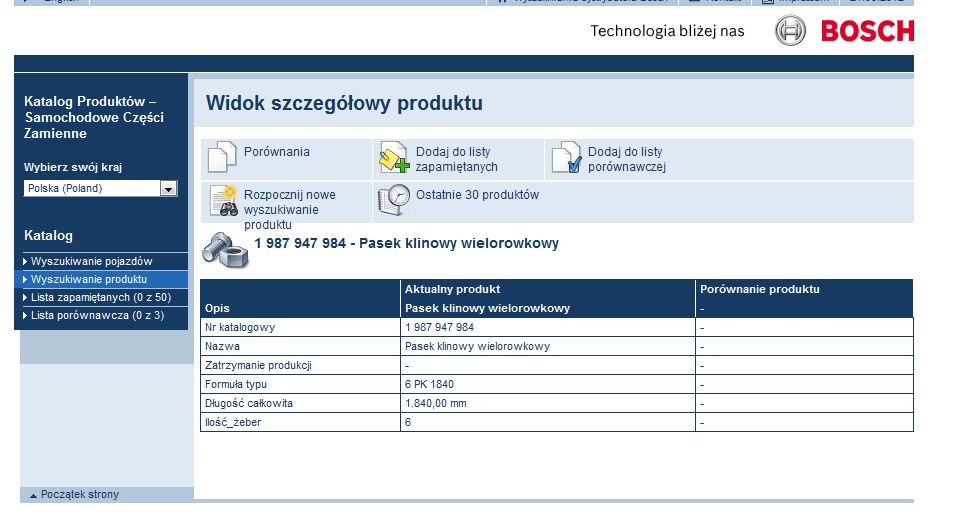Click the value 1.840,00 mm
Screen dimensions: 976x520
pos(436,404)
